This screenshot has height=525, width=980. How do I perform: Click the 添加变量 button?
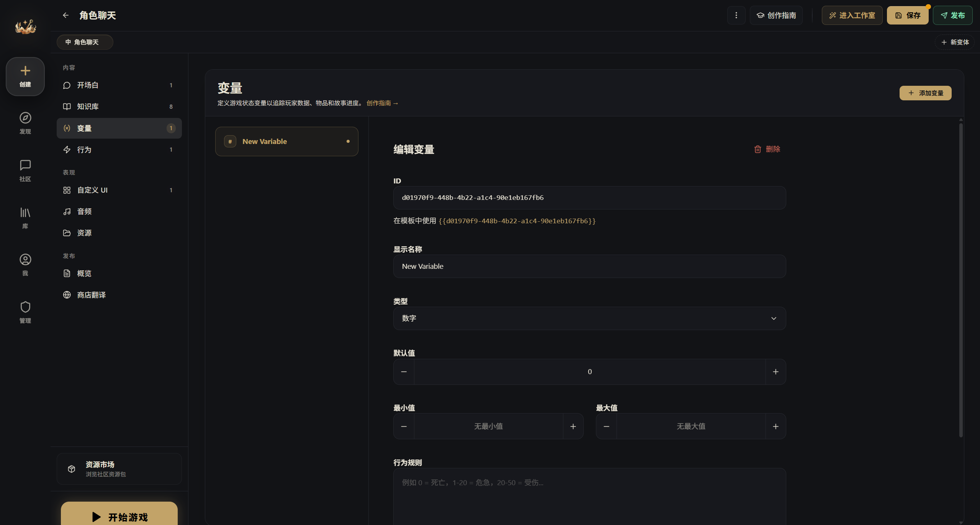point(925,93)
